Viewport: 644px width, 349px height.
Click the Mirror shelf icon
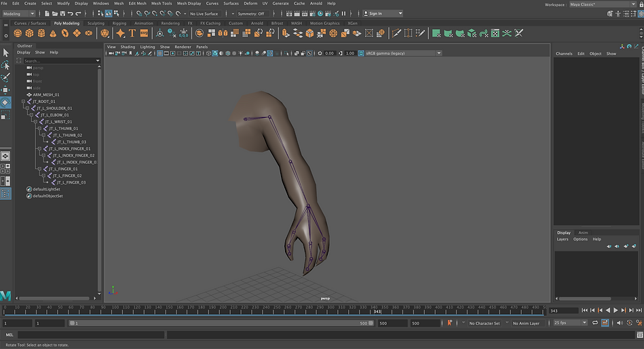tap(223, 33)
